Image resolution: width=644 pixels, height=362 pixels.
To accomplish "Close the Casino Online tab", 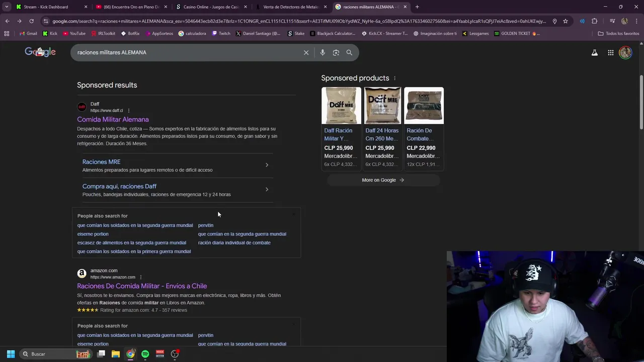I will [246, 7].
